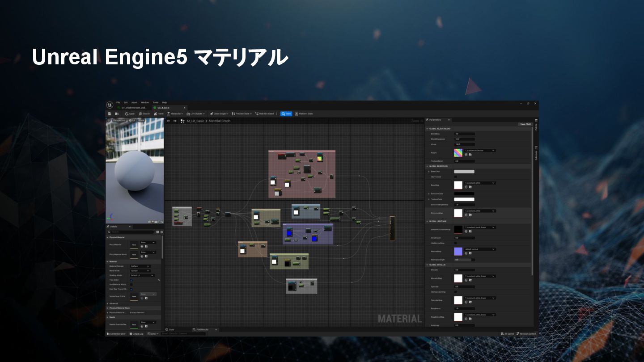The image size is (644, 362).
Task: Open the Phys Material None dropdown
Action: point(148,242)
